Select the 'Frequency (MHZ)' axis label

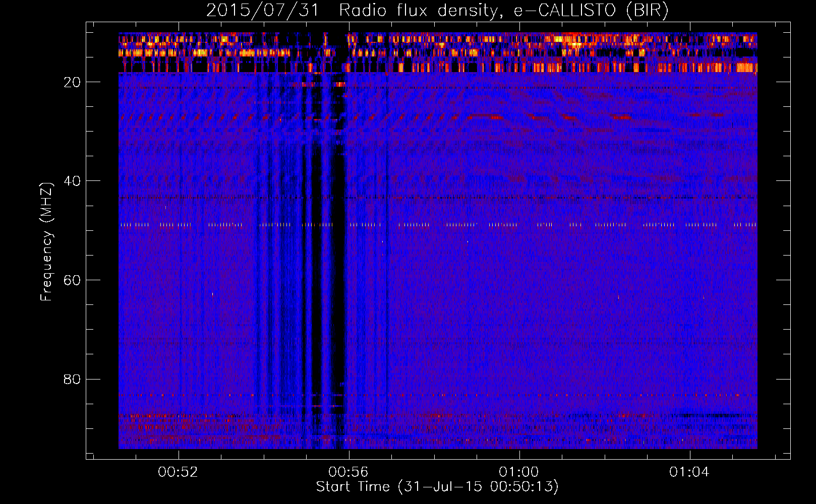tap(46, 242)
